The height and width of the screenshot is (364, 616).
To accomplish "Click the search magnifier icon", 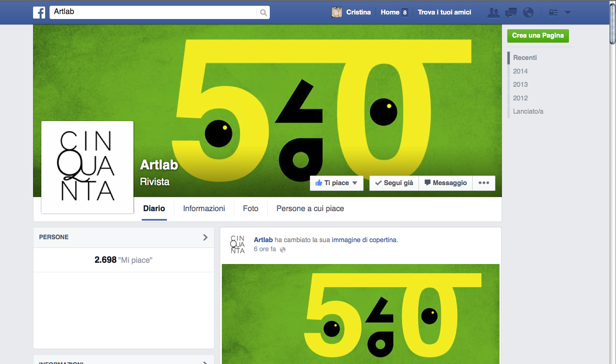I will [263, 13].
